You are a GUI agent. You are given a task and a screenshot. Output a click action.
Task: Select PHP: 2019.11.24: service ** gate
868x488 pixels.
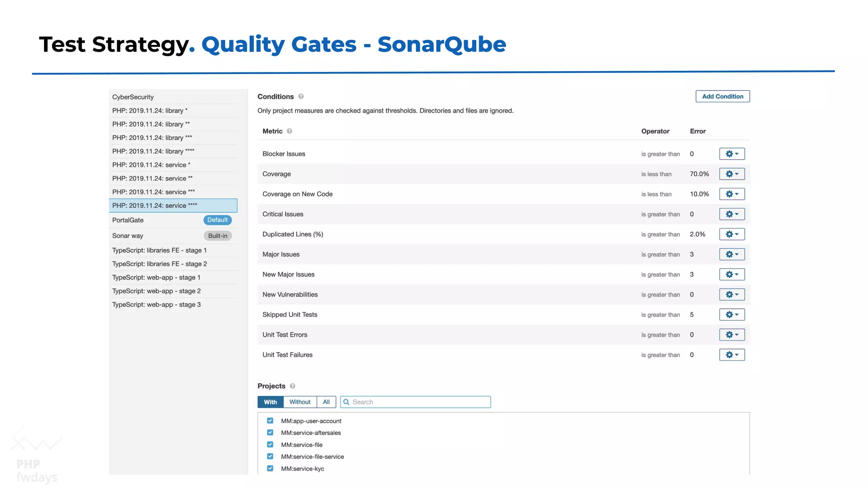pos(173,178)
